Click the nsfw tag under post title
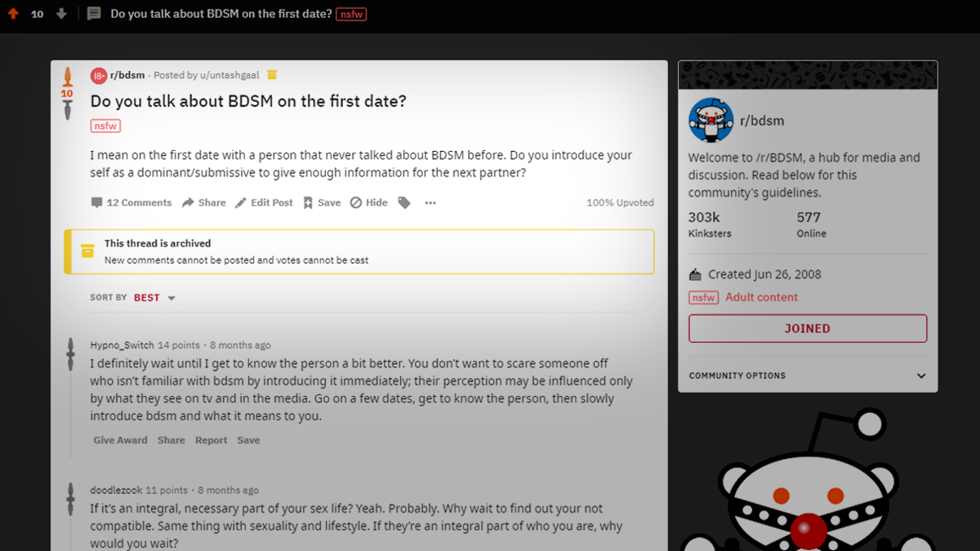This screenshot has height=551, width=980. [105, 126]
